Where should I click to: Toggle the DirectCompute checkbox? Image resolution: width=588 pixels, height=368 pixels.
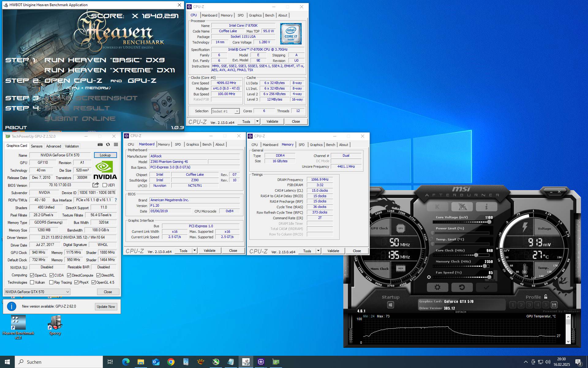point(69,275)
